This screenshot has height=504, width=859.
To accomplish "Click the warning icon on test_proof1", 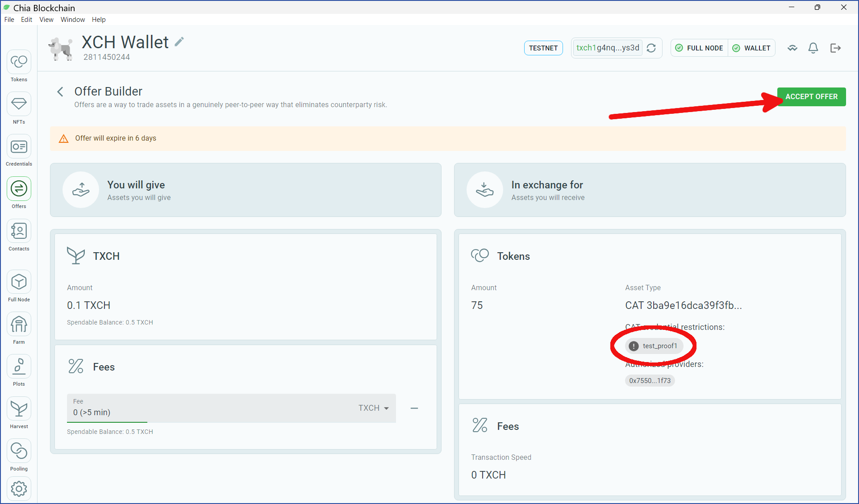I will [x=634, y=346].
